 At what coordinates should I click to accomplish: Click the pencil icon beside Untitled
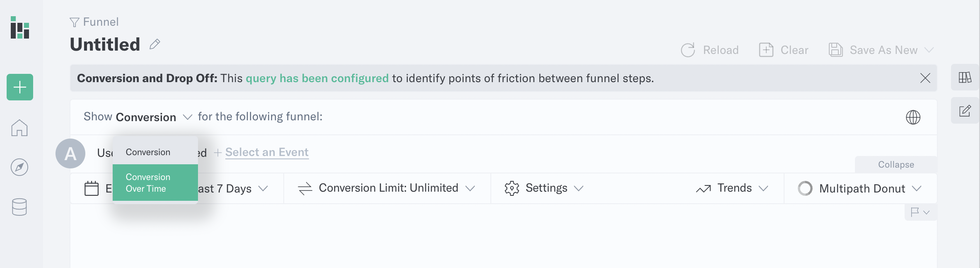pos(155,44)
